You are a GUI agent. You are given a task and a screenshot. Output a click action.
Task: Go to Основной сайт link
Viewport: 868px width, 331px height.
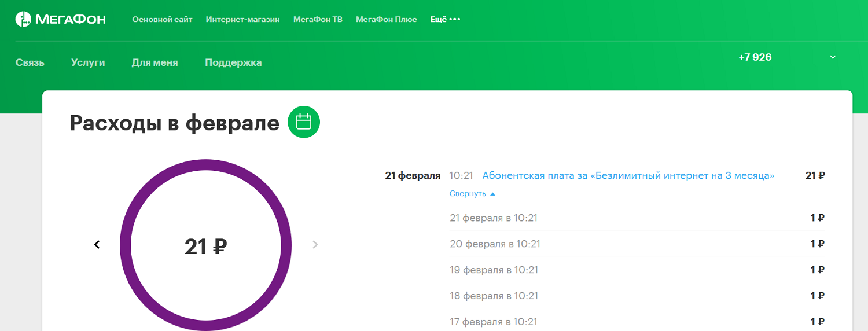162,20
